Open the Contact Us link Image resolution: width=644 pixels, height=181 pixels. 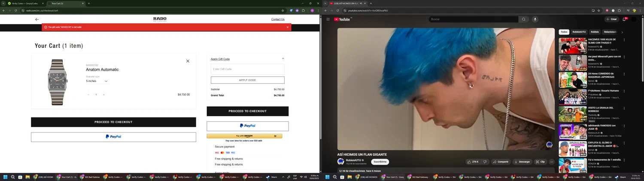pos(278,19)
